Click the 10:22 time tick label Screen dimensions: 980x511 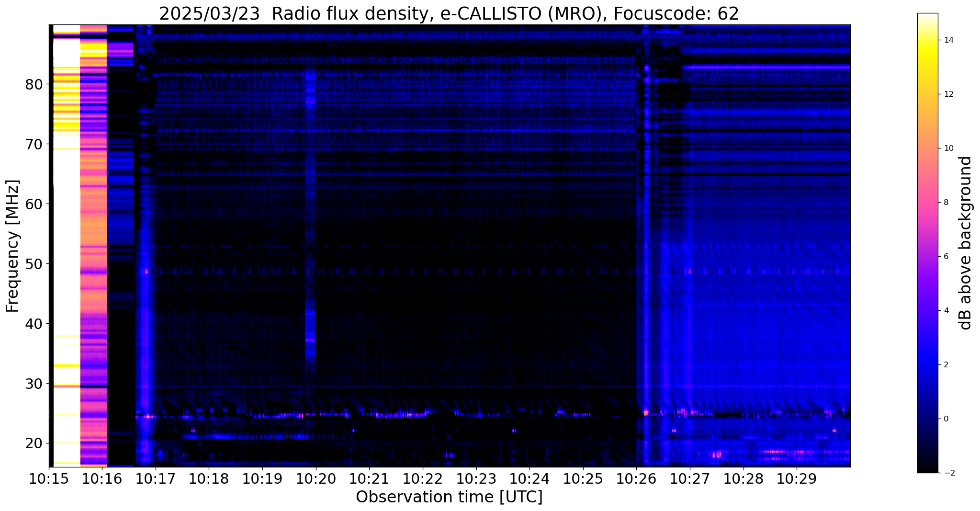[x=423, y=479]
